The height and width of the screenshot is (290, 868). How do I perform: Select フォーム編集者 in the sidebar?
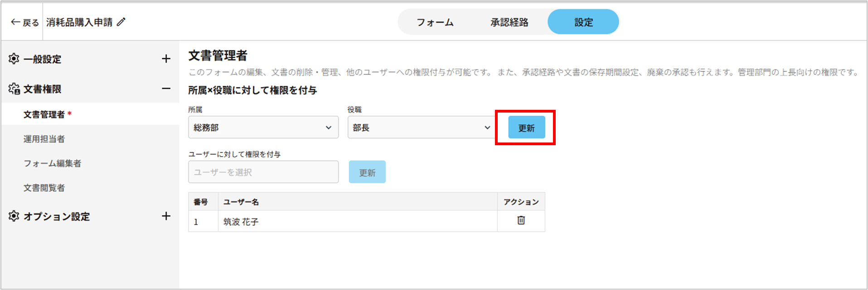[52, 163]
